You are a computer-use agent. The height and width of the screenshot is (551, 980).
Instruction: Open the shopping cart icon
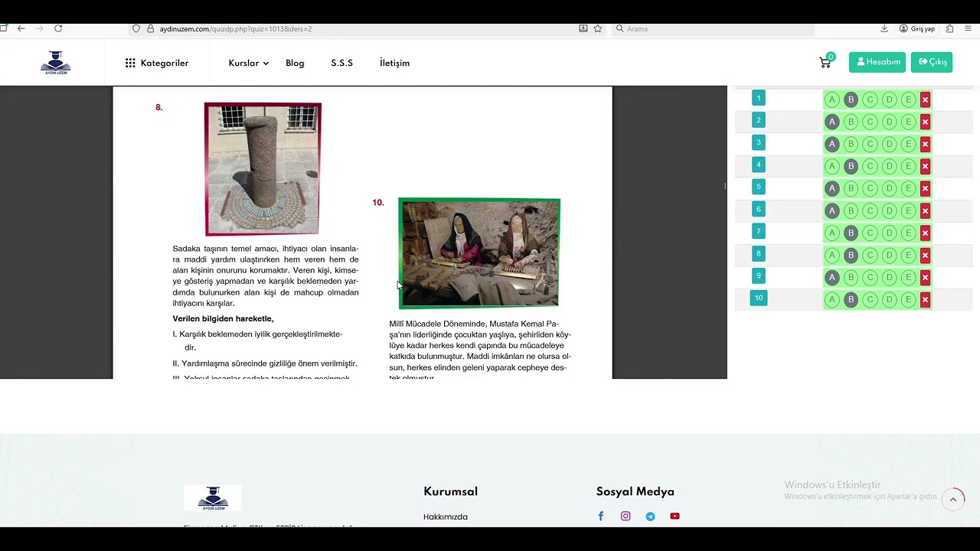click(x=825, y=62)
